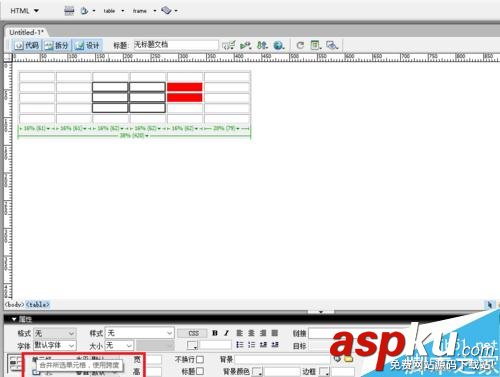This screenshot has height=377, width=500.
Task: Click the refresh design view icon
Action: click(300, 45)
